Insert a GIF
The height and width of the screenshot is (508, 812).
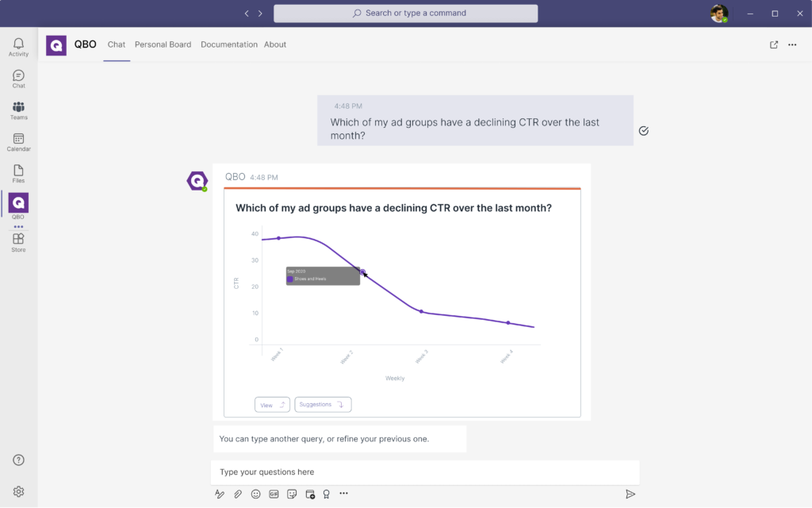coord(274,494)
